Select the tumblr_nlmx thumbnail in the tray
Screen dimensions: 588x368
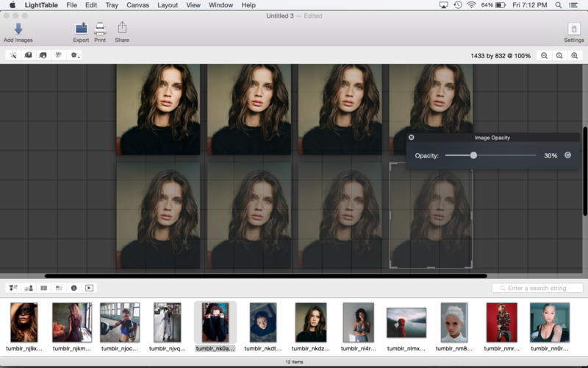pos(406,322)
